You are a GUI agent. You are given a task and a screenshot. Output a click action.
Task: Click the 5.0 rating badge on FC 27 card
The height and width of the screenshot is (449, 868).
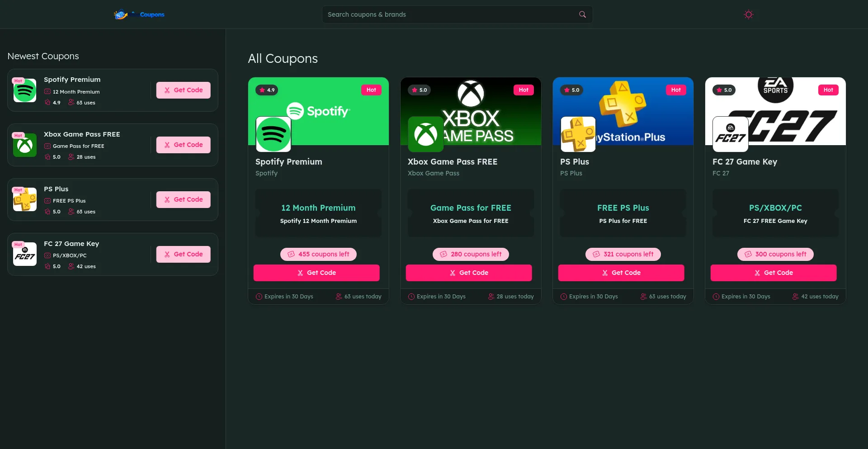(x=724, y=90)
